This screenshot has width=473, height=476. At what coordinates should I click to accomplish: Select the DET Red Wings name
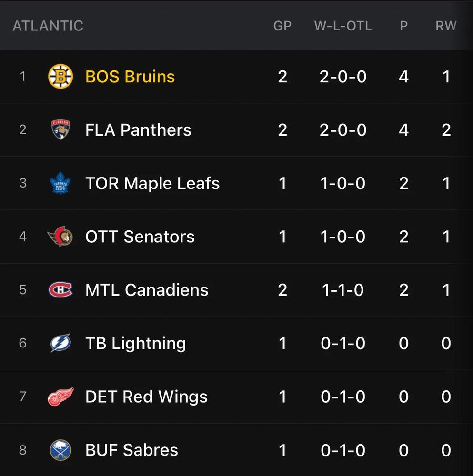point(146,397)
